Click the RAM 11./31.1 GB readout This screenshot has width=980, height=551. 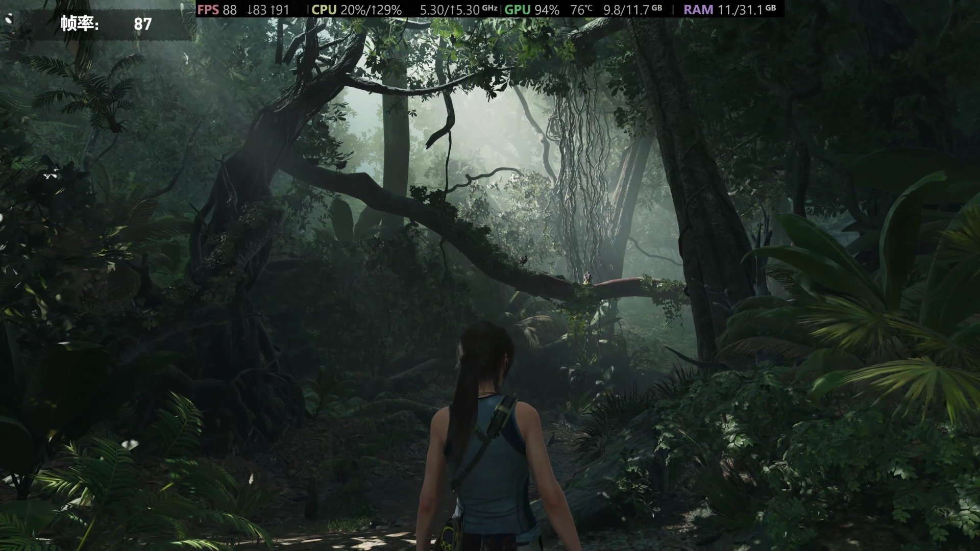tap(730, 10)
